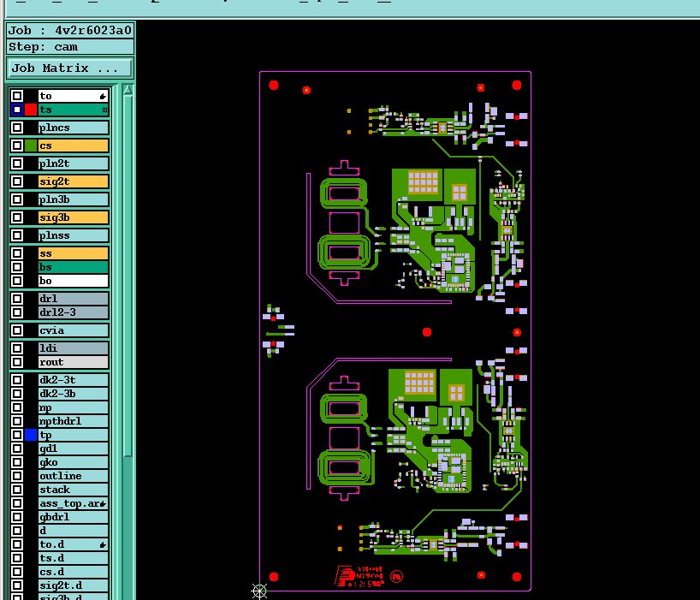Select the cs layer row
The image size is (700, 600).
click(x=74, y=146)
